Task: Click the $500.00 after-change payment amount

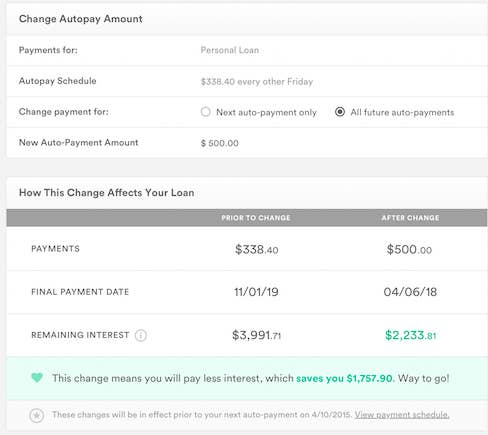Action: (409, 249)
